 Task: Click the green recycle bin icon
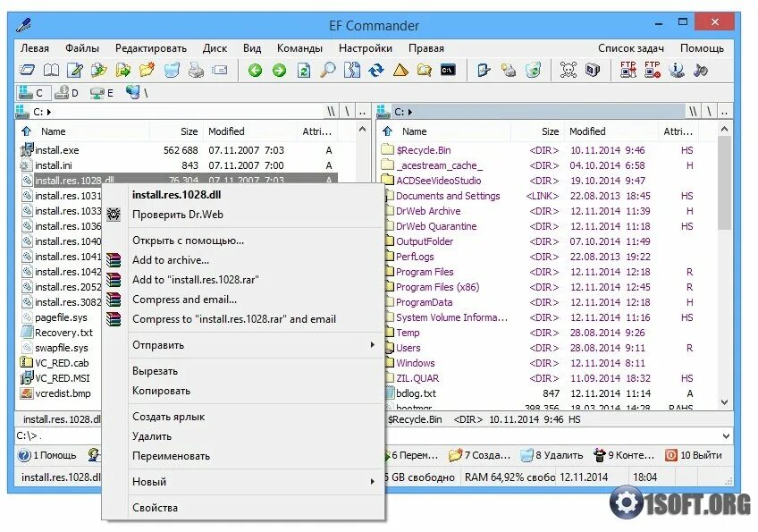pos(533,71)
